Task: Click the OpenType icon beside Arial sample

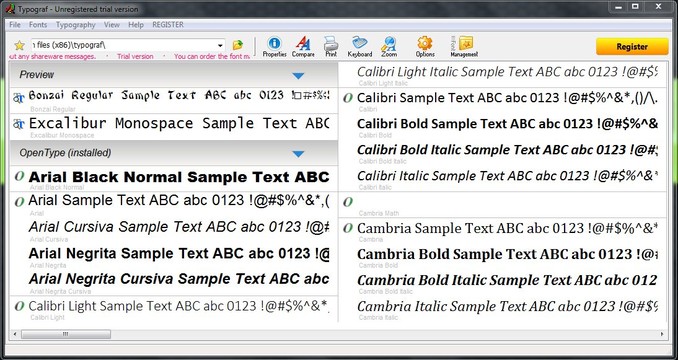Action: click(19, 201)
